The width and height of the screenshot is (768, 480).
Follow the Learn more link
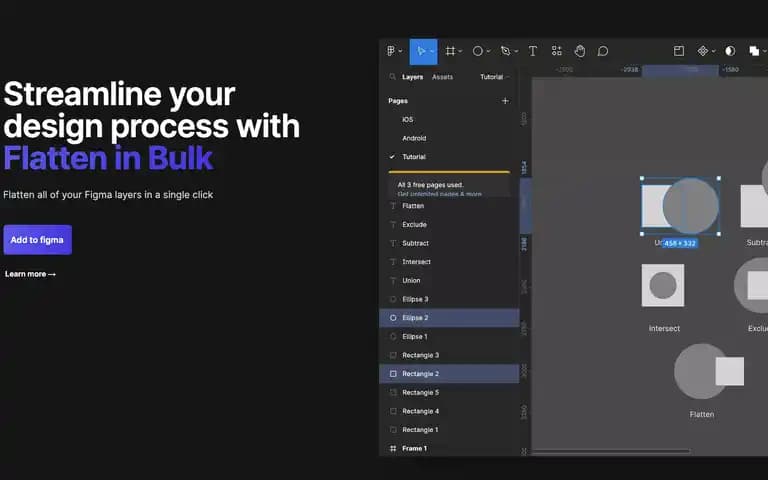click(x=30, y=274)
